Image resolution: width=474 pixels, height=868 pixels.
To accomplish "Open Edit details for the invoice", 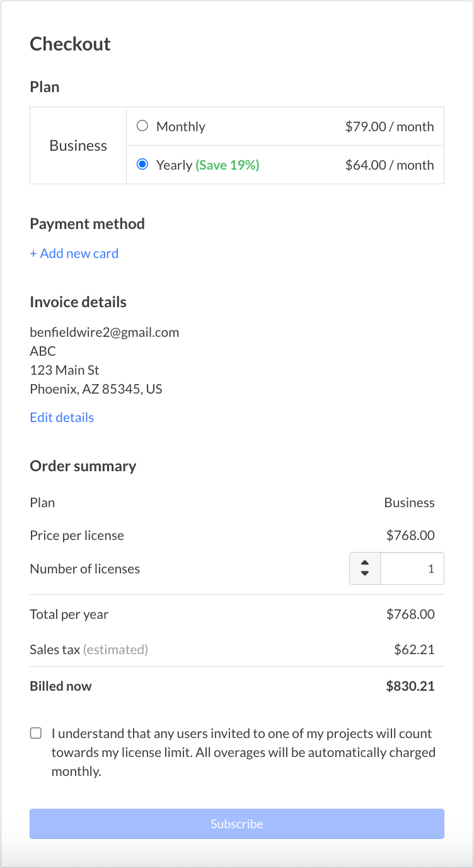I will tap(62, 418).
